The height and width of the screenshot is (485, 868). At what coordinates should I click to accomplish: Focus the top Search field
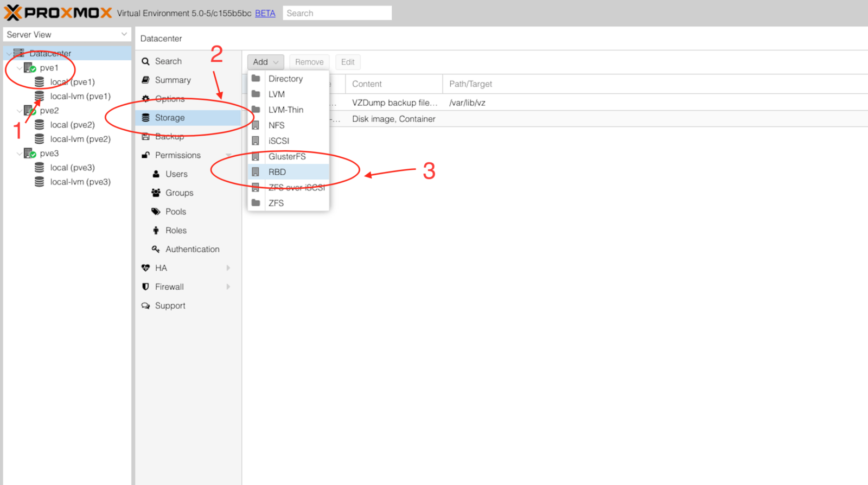tap(337, 13)
